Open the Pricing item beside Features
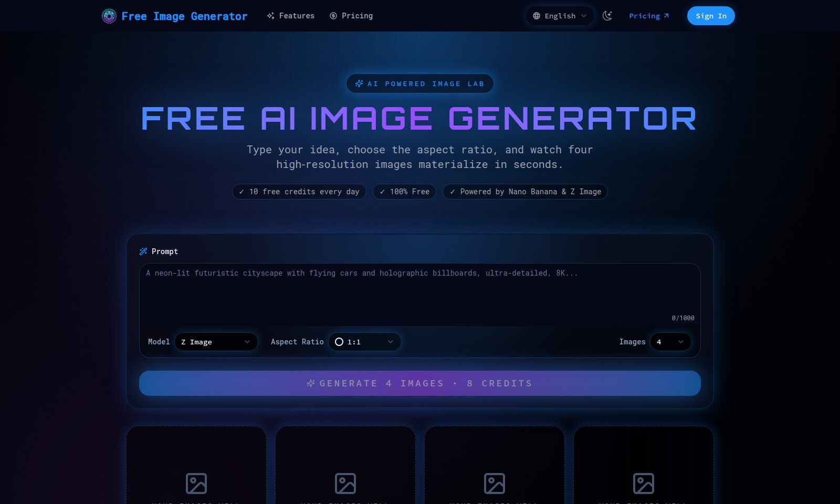This screenshot has height=504, width=840. tap(351, 16)
